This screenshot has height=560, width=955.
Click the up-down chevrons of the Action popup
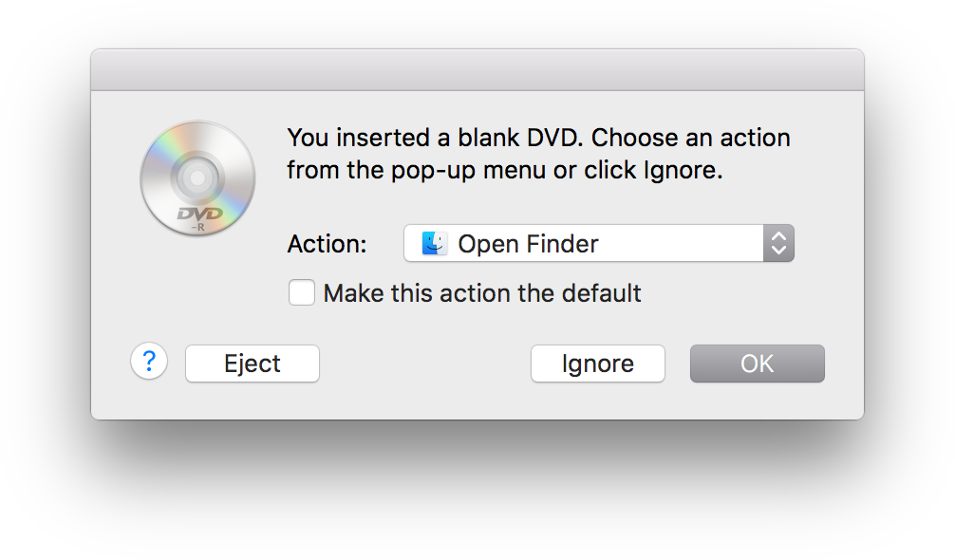pos(778,244)
